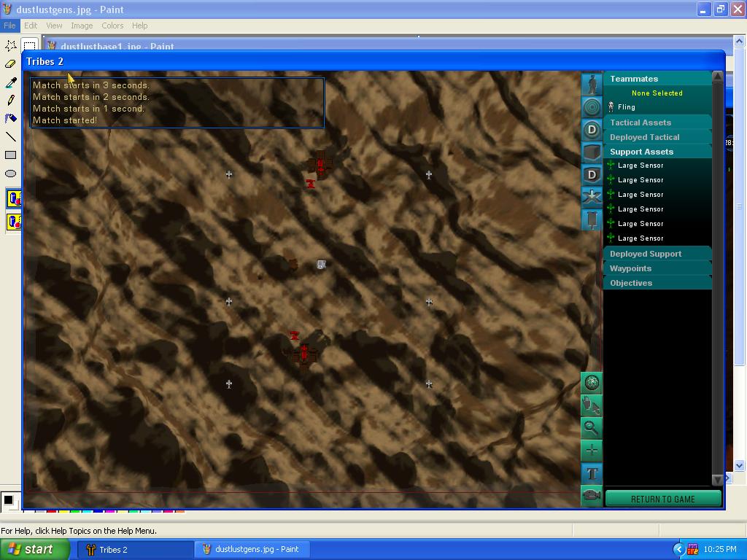Expand the Objectives section
The width and height of the screenshot is (747, 560).
point(657,283)
